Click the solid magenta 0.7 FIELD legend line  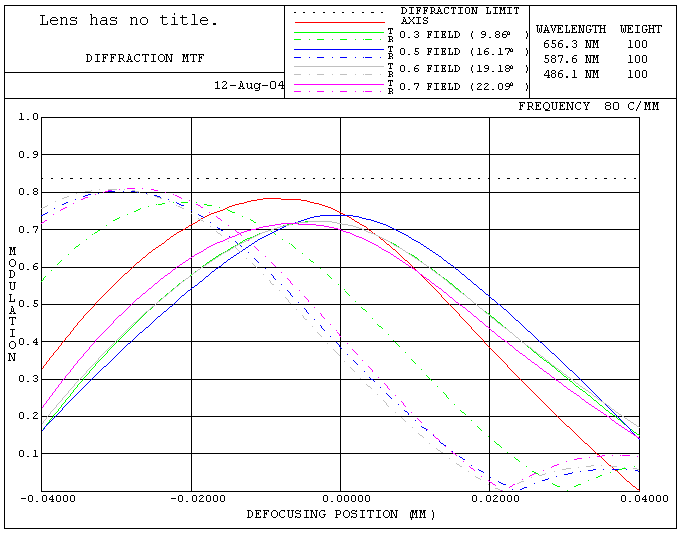340,84
